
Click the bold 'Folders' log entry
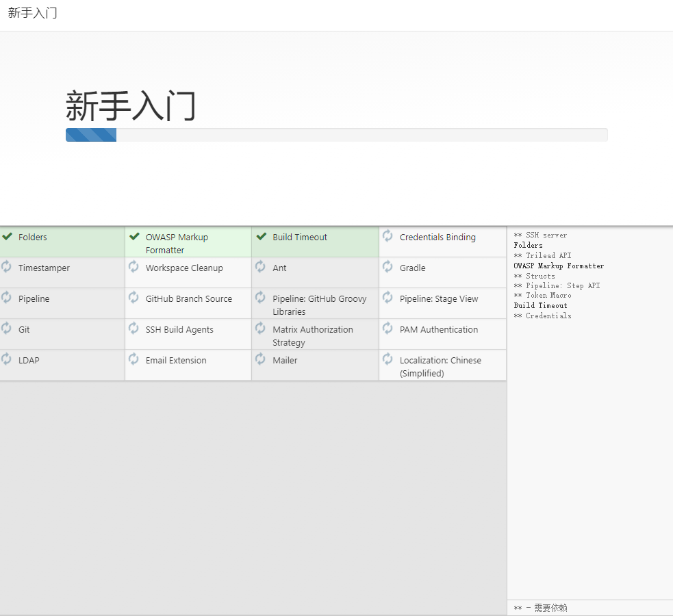[x=528, y=245]
